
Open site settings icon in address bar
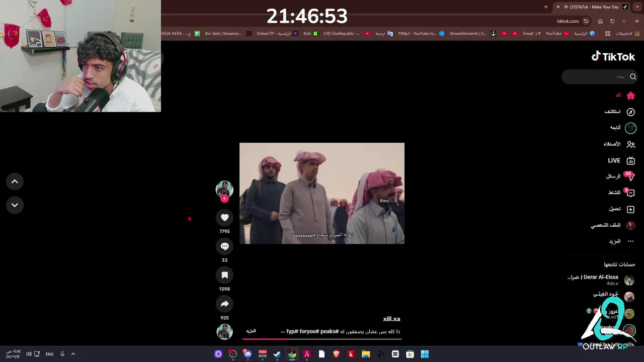586,21
